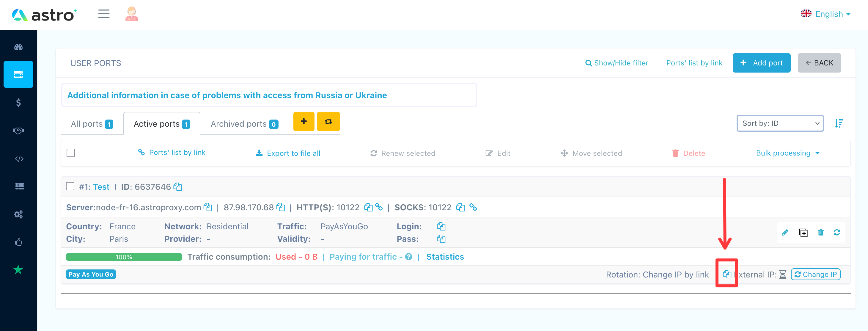868x331 pixels.
Task: Open the English language dropdown
Action: (x=826, y=14)
